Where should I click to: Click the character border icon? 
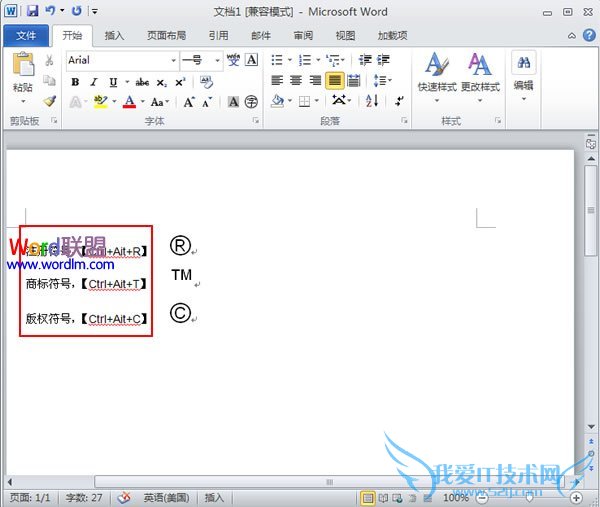coord(251,60)
